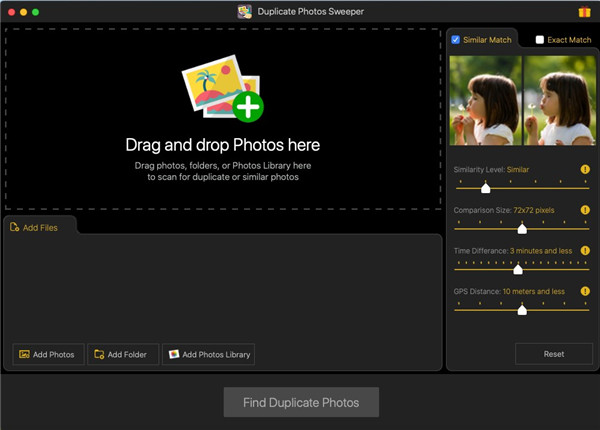Click the Comparison Size slider handle
This screenshot has height=430, width=600.
pos(521,229)
